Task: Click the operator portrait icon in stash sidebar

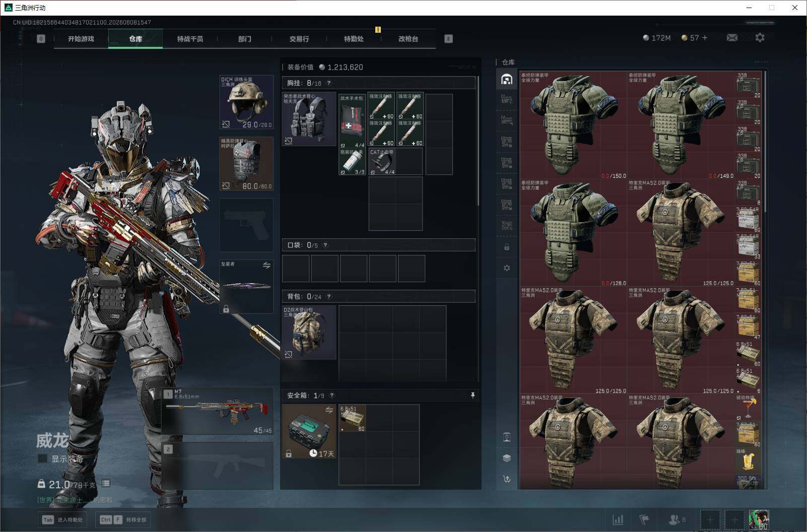Action: [507, 437]
